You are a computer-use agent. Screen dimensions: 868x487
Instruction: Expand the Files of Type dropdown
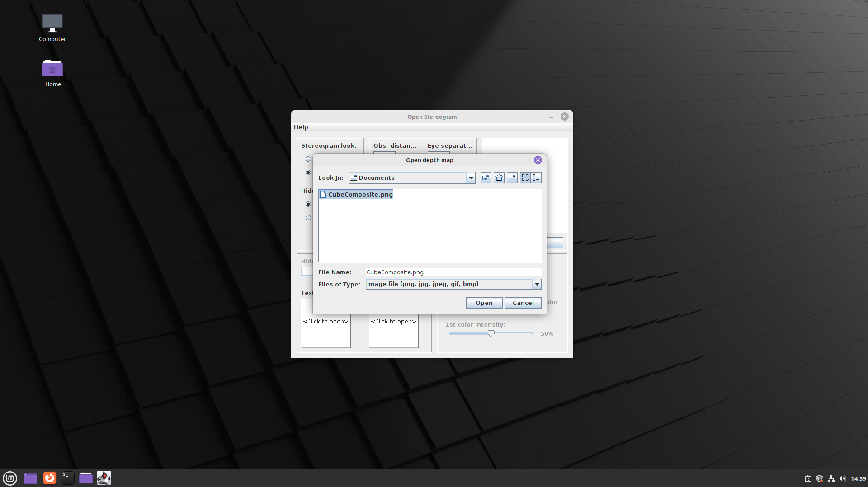[537, 284]
